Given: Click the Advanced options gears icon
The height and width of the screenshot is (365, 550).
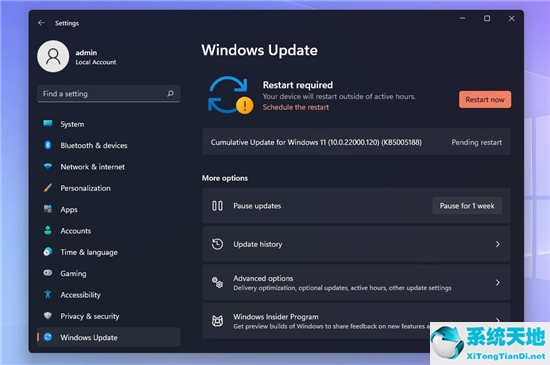Looking at the screenshot, I should [x=217, y=282].
